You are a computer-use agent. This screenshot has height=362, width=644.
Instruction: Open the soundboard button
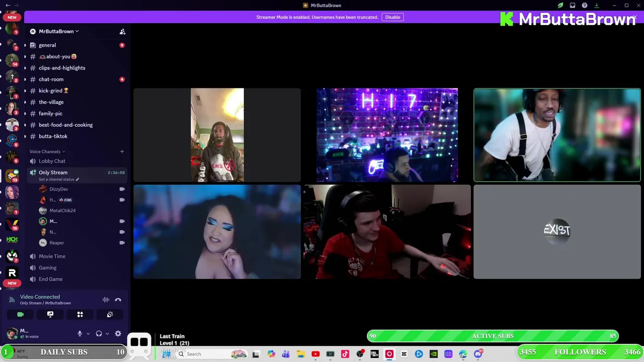(110, 314)
